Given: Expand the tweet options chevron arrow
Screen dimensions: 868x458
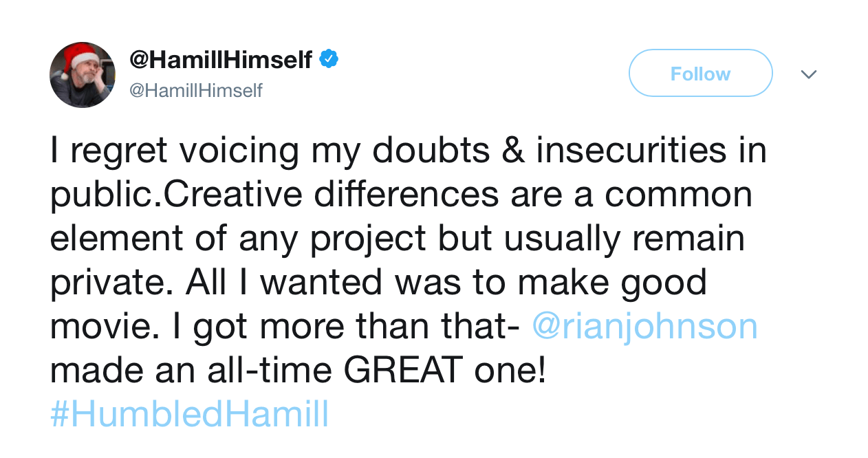Looking at the screenshot, I should [809, 74].
